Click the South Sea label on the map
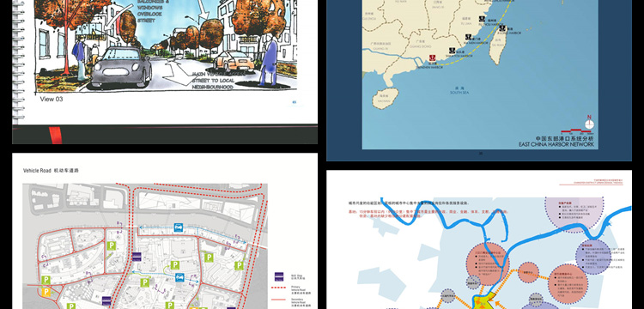Image resolution: width=644 pixels, height=309 pixels. [459, 93]
